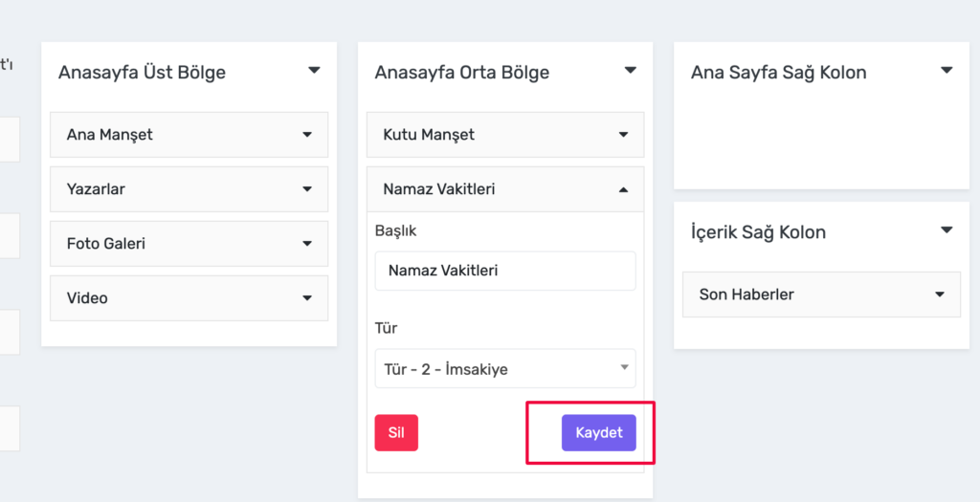The width and height of the screenshot is (980, 502).
Task: Expand the Ana Manşet widget arrow
Action: click(307, 135)
